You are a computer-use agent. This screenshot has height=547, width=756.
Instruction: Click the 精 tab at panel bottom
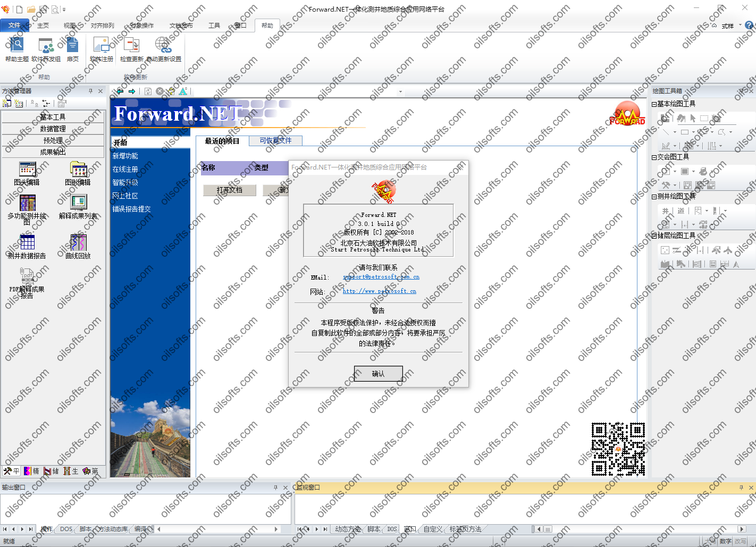click(x=32, y=471)
